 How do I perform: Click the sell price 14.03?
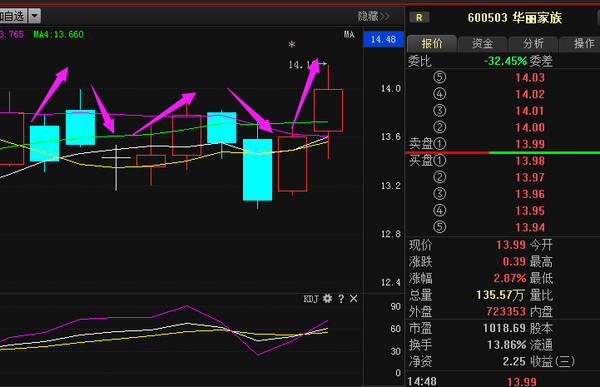530,78
